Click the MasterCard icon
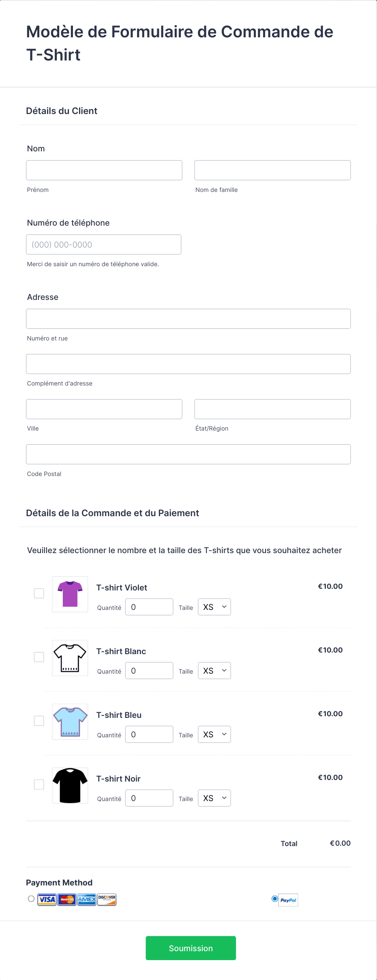This screenshot has width=377, height=980. (x=67, y=900)
